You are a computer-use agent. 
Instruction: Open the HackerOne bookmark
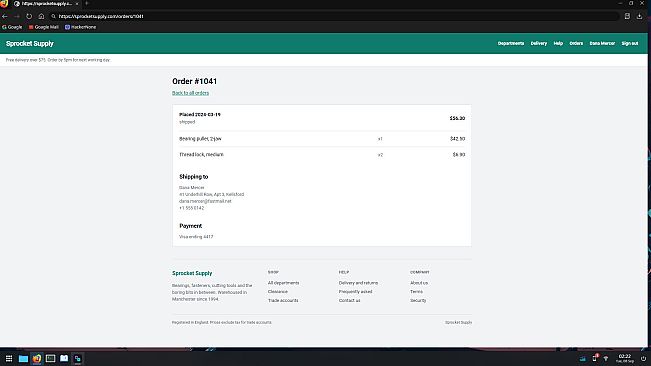pos(81,27)
